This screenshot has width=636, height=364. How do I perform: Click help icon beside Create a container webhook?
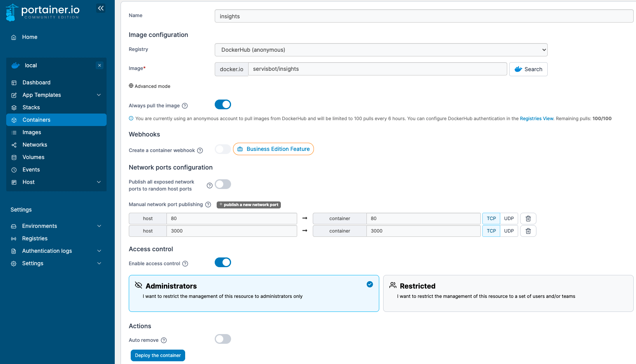pyautogui.click(x=200, y=150)
